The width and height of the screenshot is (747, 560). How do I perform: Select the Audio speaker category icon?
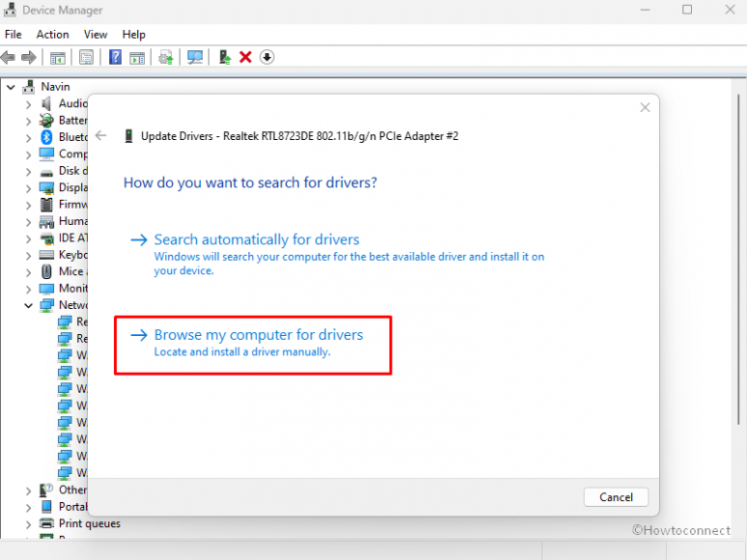(46, 103)
